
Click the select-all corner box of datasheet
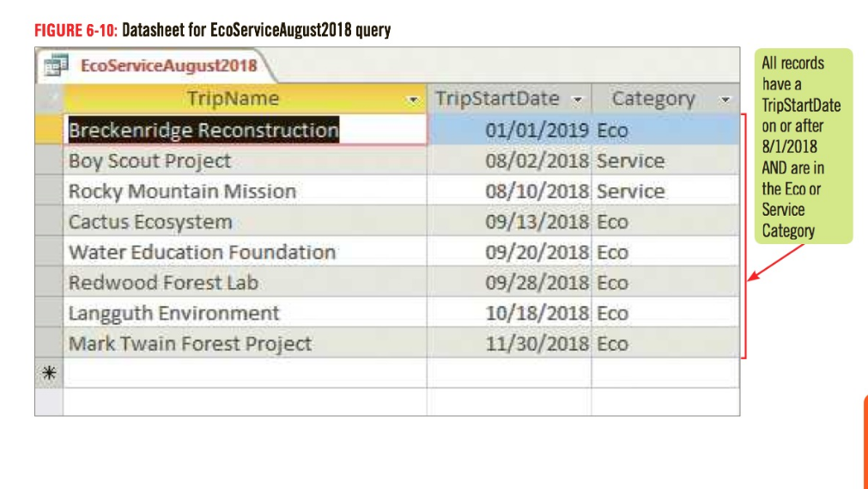tap(49, 99)
